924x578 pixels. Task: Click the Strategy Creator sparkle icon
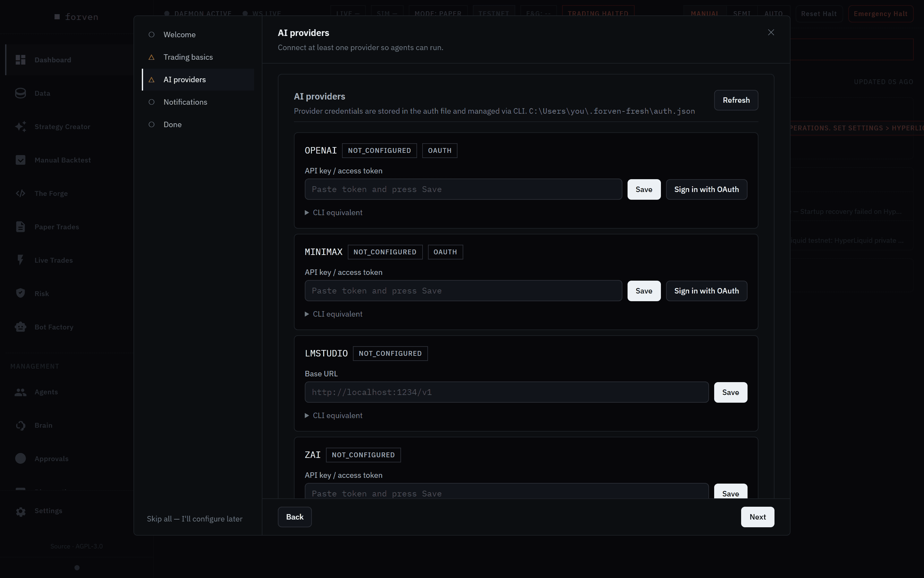(x=21, y=127)
